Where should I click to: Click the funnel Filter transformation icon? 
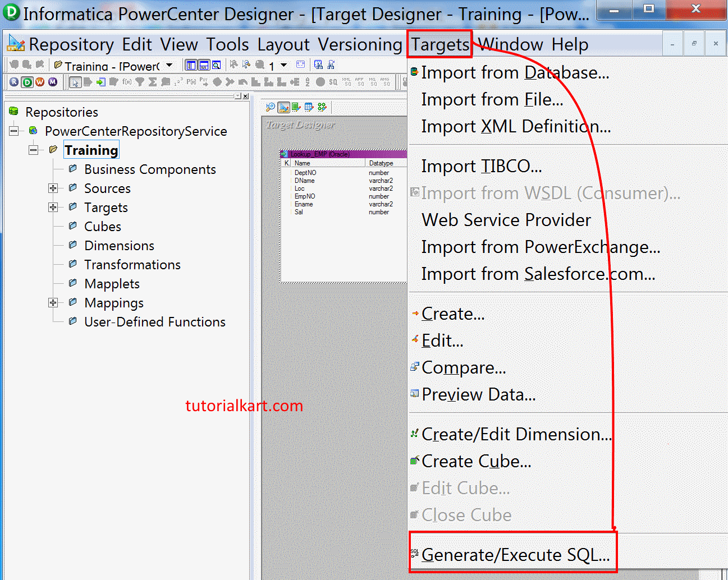pyautogui.click(x=140, y=82)
